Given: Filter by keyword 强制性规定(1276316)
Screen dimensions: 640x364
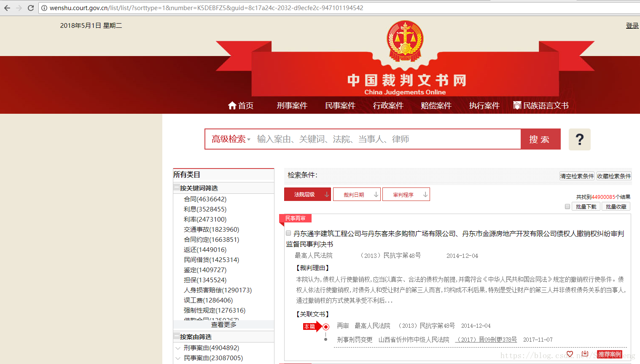Looking at the screenshot, I should point(215,310).
